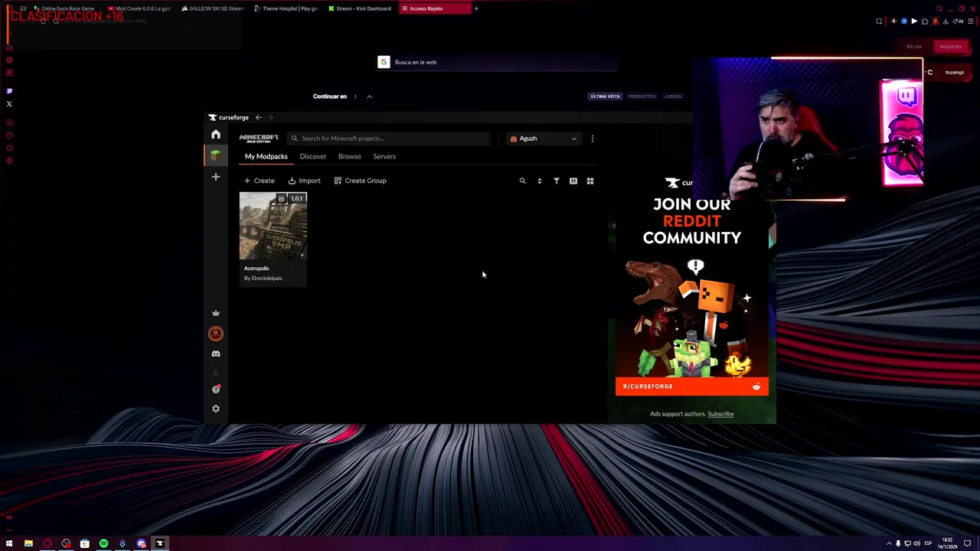Open the red circular avatar in CurseForge sidebar

tap(216, 334)
